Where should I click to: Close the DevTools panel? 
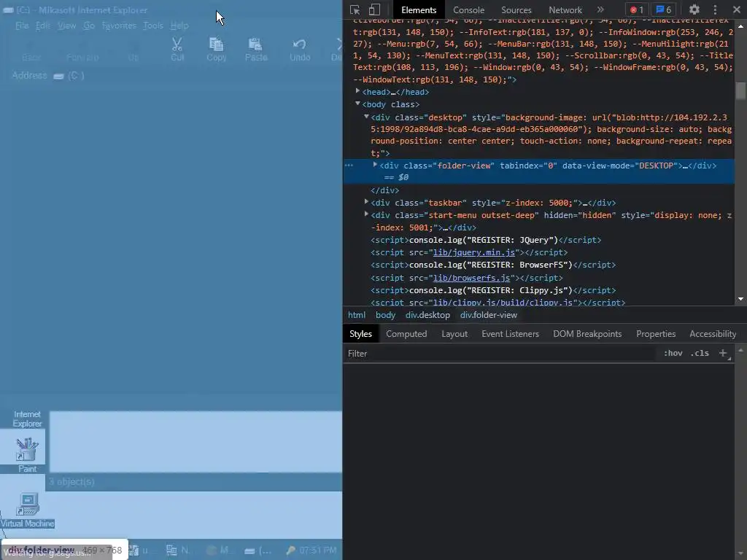736,9
